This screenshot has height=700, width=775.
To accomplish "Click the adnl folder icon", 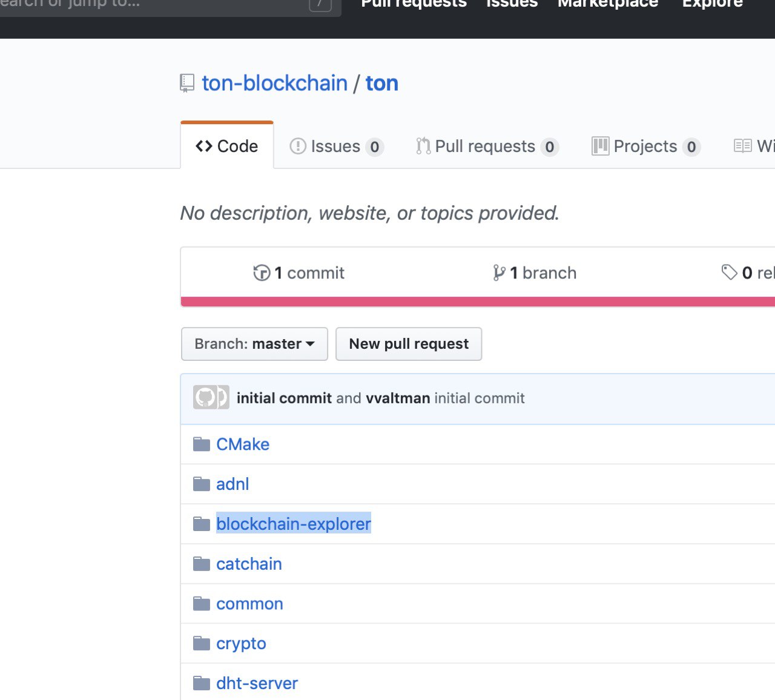I will pyautogui.click(x=202, y=484).
